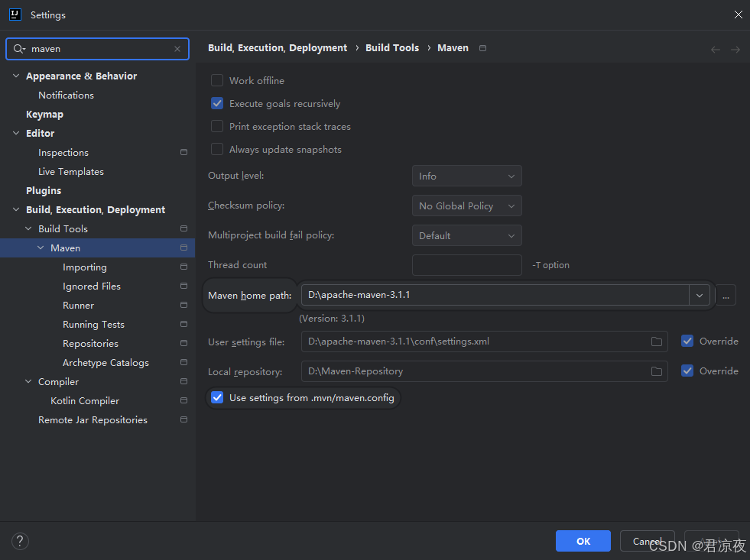The height and width of the screenshot is (560, 750).
Task: Browse for the User settings file folder
Action: pyautogui.click(x=656, y=342)
